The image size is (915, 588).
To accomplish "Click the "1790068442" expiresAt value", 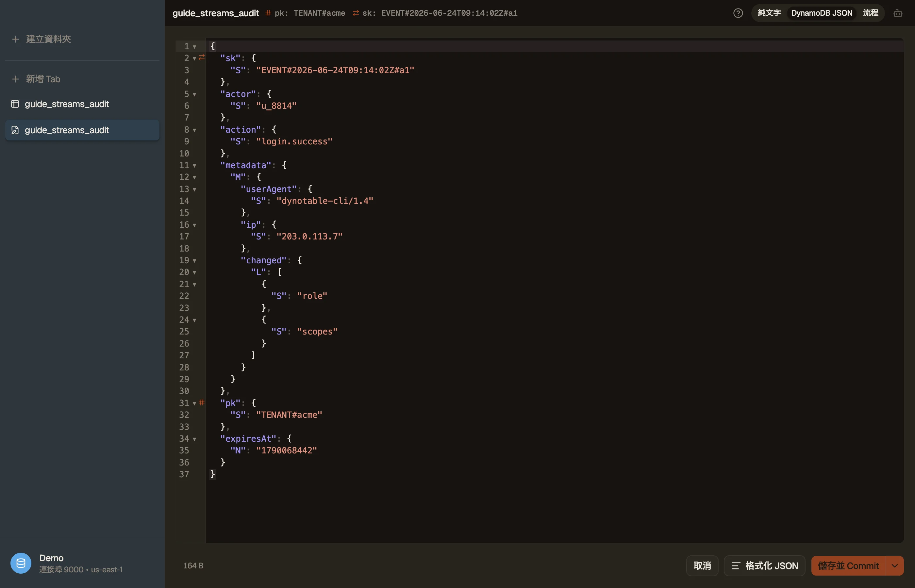I will pos(286,450).
